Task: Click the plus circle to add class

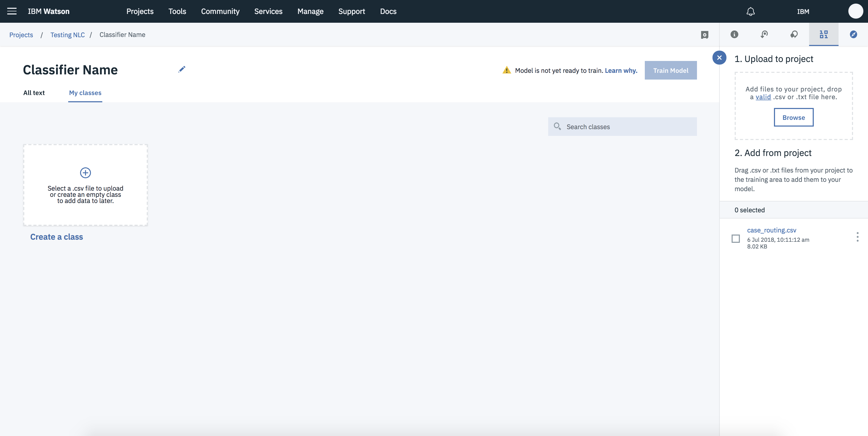Action: pos(85,173)
